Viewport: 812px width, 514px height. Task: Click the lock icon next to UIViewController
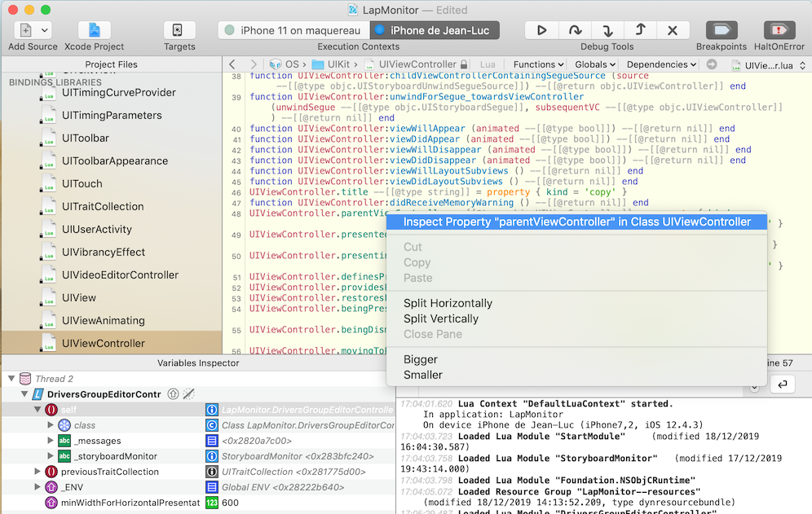[x=464, y=64]
